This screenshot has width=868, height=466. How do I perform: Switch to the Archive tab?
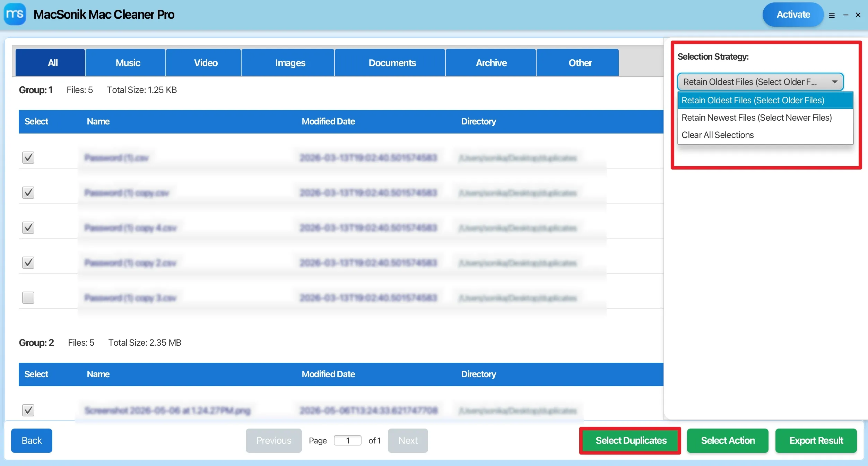click(x=491, y=62)
